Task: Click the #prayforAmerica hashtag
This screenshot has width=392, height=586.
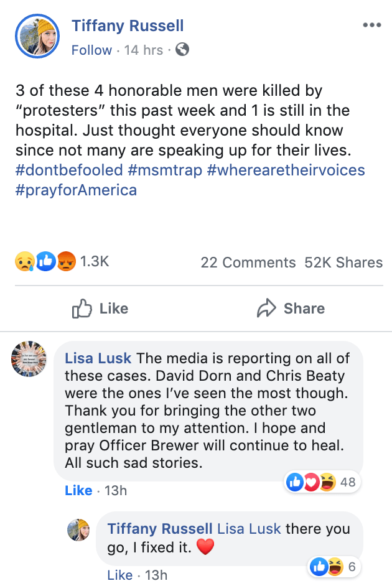Action: pos(76,190)
